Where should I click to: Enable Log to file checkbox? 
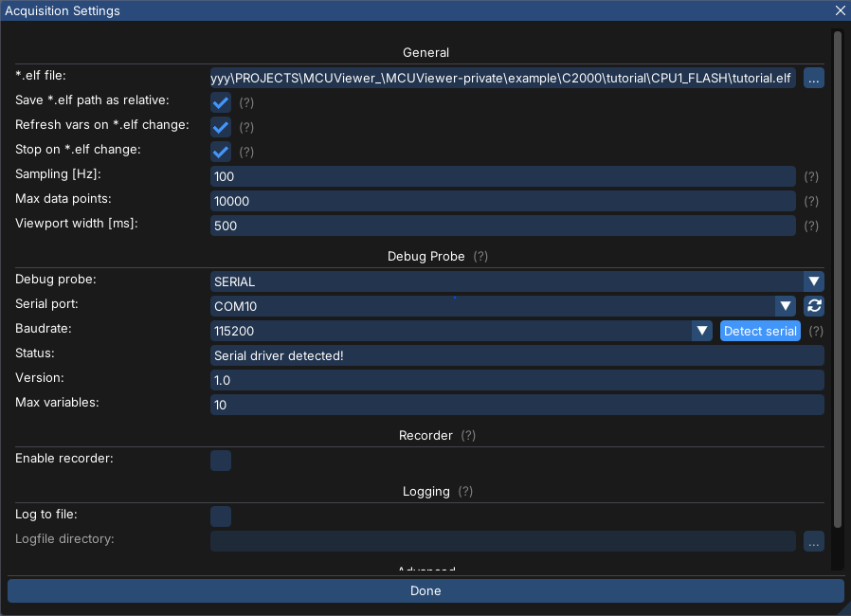221,516
